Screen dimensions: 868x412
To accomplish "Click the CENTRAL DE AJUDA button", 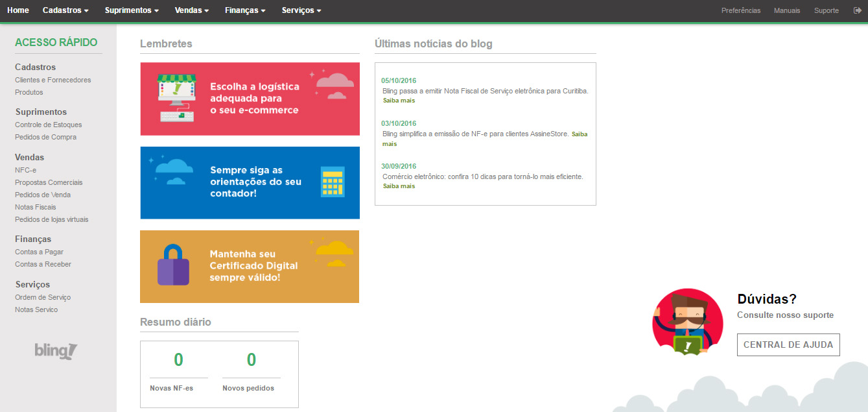I will 788,345.
